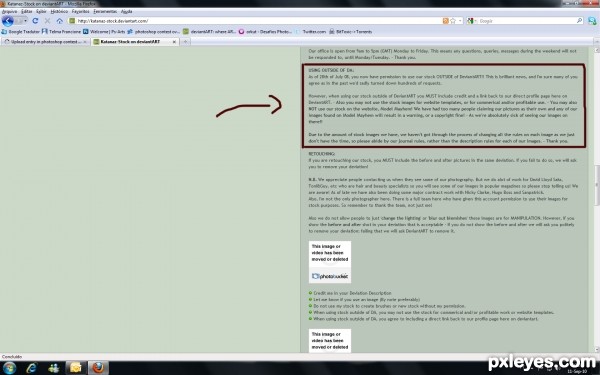Click the Home icon in navigation toolbar
Image resolution: width=600 pixels, height=375 pixels.
60,21
